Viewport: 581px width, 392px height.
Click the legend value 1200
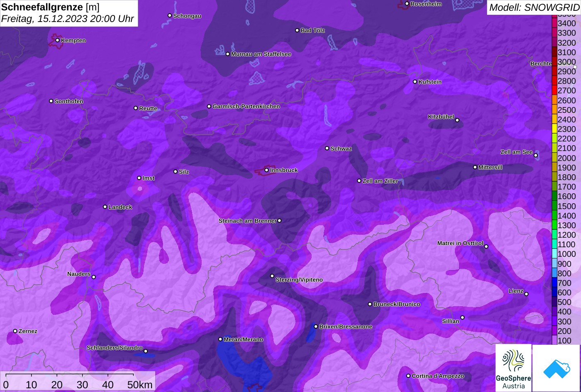(x=567, y=235)
